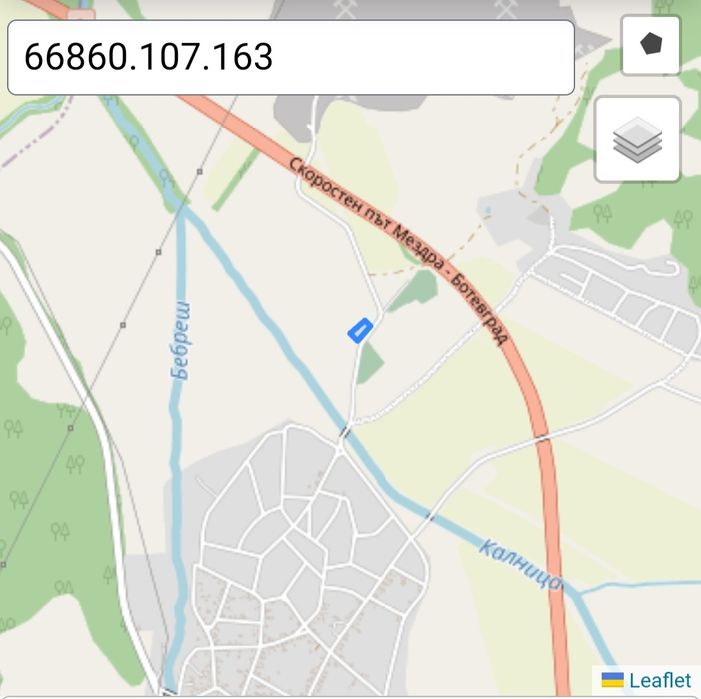The image size is (701, 699).
Task: Focus the search field showing 66860.107.163
Action: pos(291,57)
